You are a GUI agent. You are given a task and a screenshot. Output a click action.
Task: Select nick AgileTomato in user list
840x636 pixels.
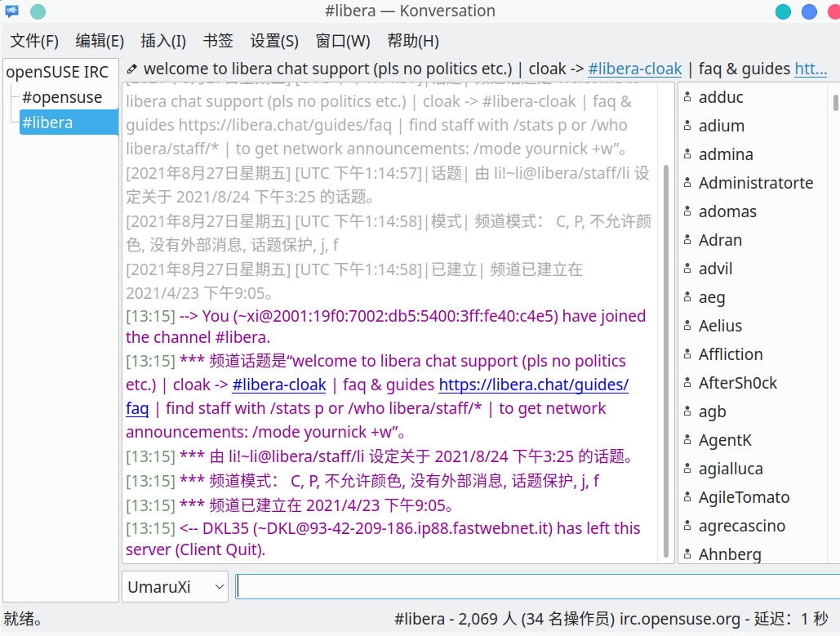click(x=744, y=497)
